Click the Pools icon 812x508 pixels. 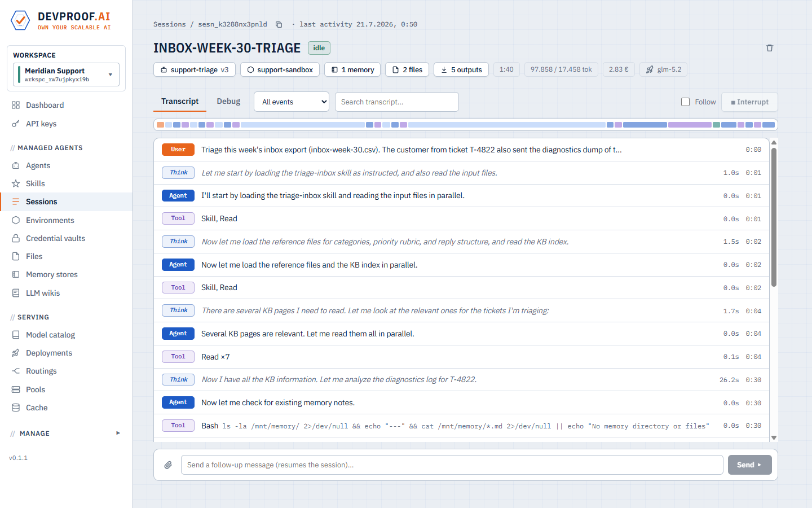[x=16, y=389]
